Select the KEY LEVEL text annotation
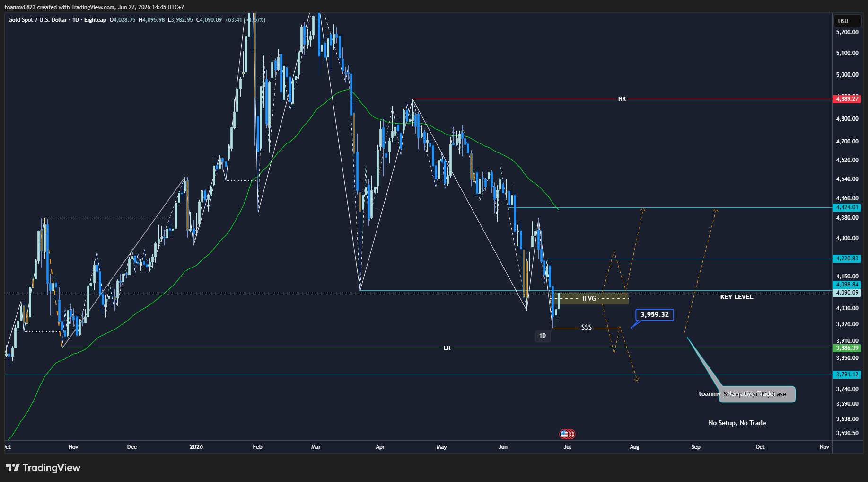Image resolution: width=868 pixels, height=482 pixels. 736,297
